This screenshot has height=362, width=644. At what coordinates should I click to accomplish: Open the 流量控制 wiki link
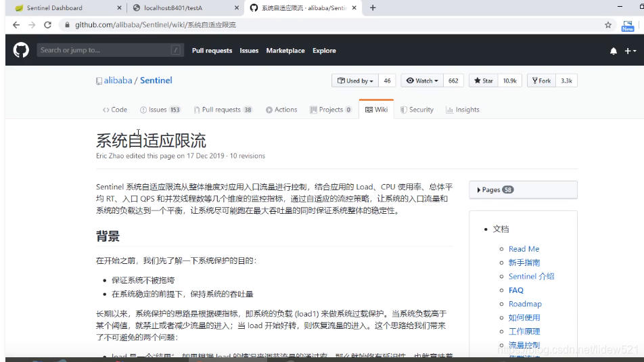click(524, 345)
